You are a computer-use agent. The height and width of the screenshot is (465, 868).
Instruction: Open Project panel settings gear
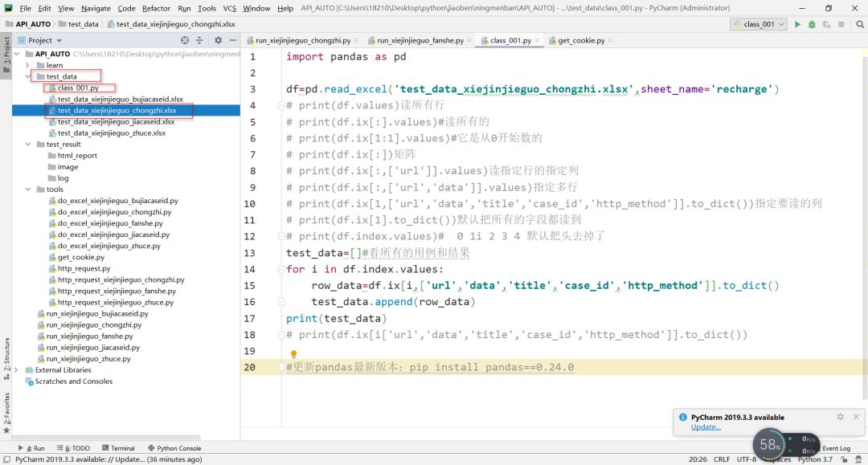(x=218, y=40)
